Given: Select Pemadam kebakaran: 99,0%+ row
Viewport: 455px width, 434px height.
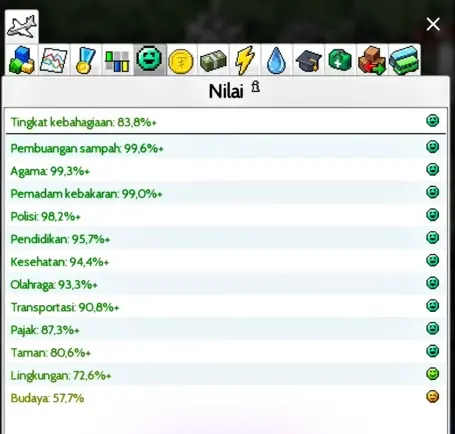Looking at the screenshot, I should pos(226,193).
